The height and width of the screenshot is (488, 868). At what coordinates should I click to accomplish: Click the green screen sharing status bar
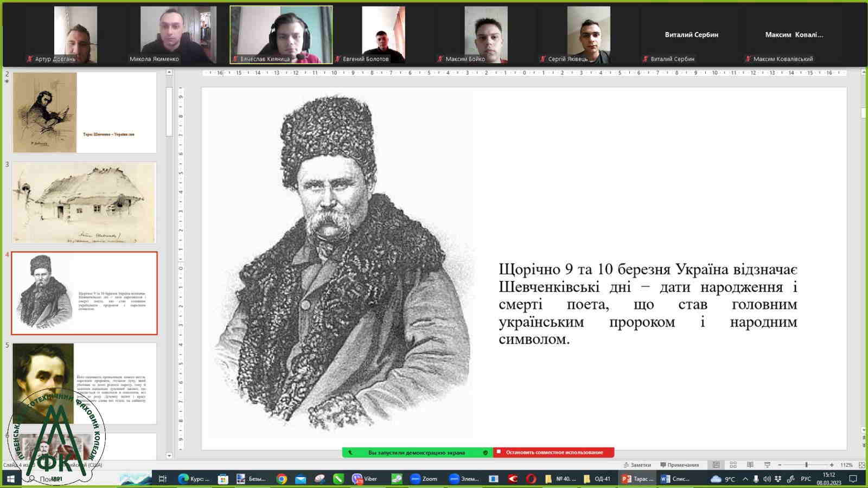tap(417, 452)
